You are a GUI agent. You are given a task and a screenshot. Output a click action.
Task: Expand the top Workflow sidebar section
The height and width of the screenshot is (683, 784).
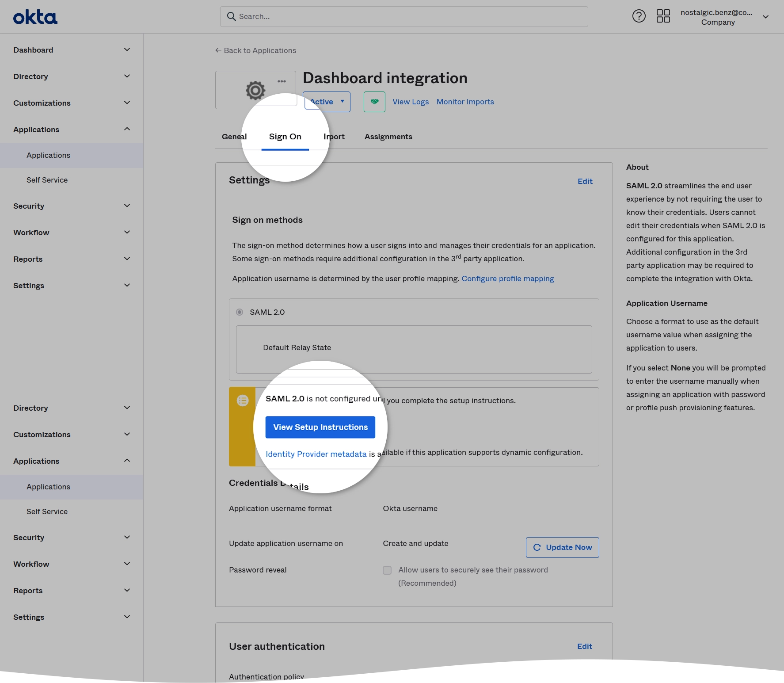tap(72, 233)
